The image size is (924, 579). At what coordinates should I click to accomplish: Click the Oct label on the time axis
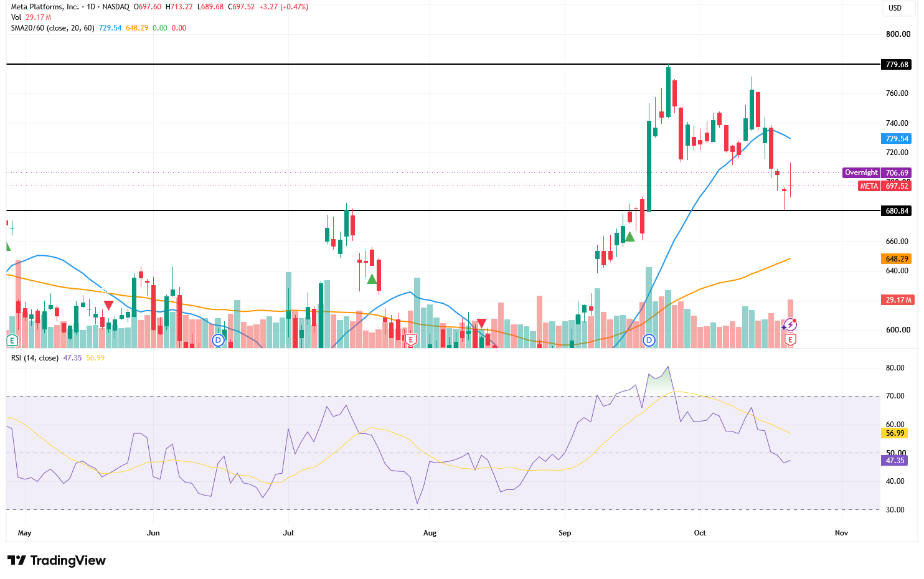point(700,533)
